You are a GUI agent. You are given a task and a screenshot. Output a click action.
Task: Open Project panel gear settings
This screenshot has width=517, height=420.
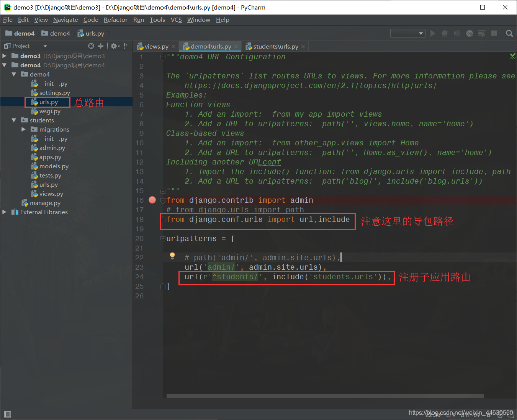pos(115,46)
